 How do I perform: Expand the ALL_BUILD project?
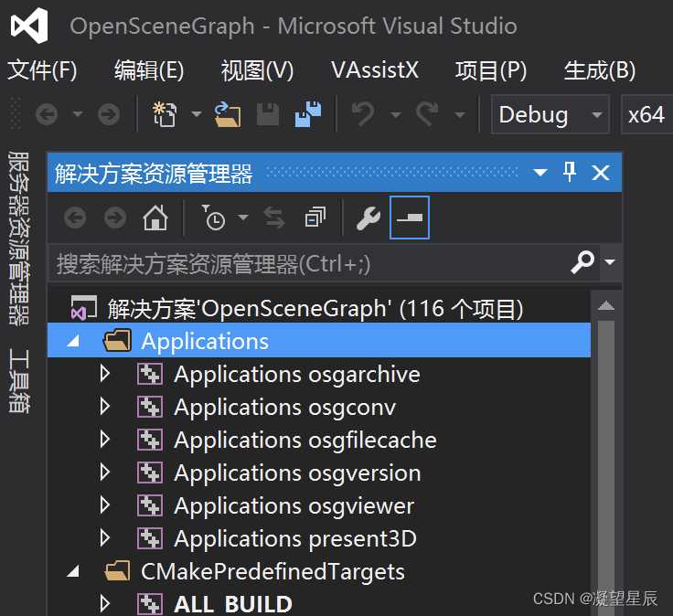tap(105, 604)
